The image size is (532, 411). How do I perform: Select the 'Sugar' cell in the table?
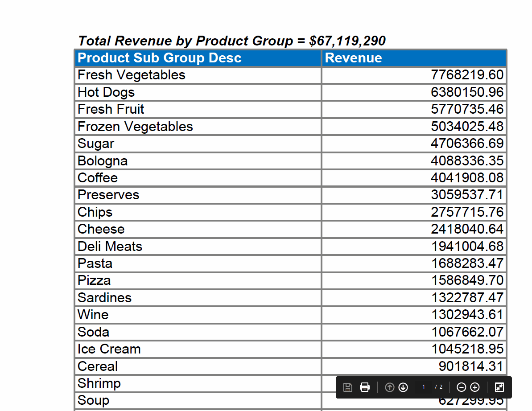95,144
